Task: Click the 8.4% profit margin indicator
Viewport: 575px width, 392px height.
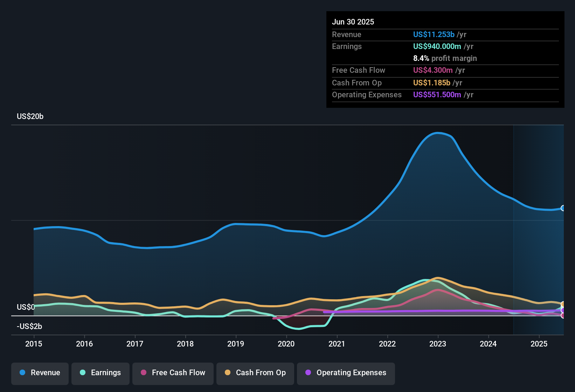Action: pos(445,58)
